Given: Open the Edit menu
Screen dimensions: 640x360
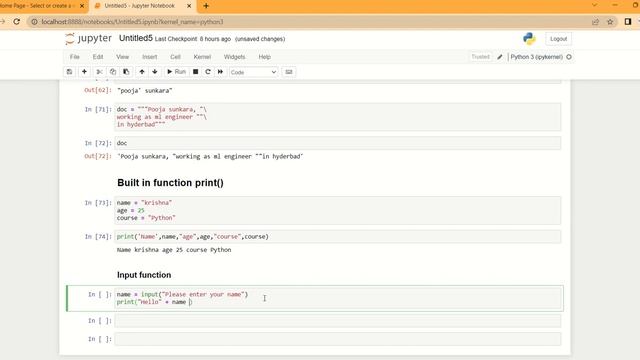Looking at the screenshot, I should click(98, 57).
